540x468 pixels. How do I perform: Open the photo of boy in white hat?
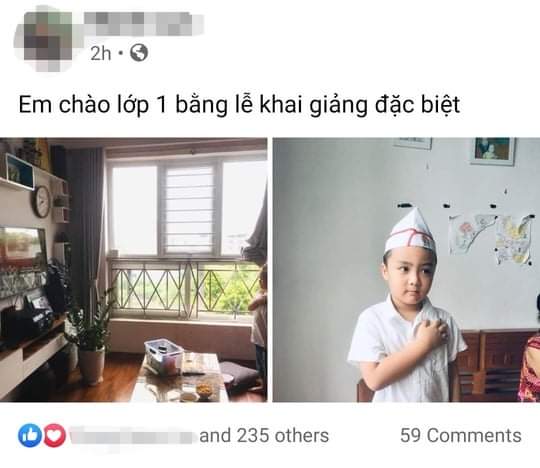tap(406, 270)
